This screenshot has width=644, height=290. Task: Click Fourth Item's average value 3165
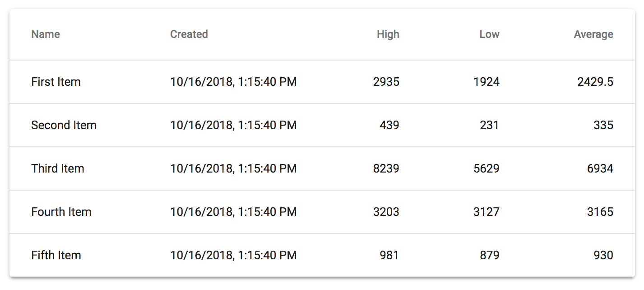[600, 212]
